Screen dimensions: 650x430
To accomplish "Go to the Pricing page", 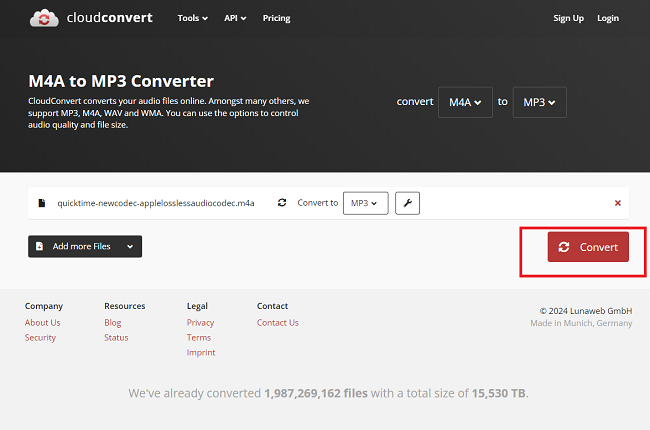I will click(276, 18).
